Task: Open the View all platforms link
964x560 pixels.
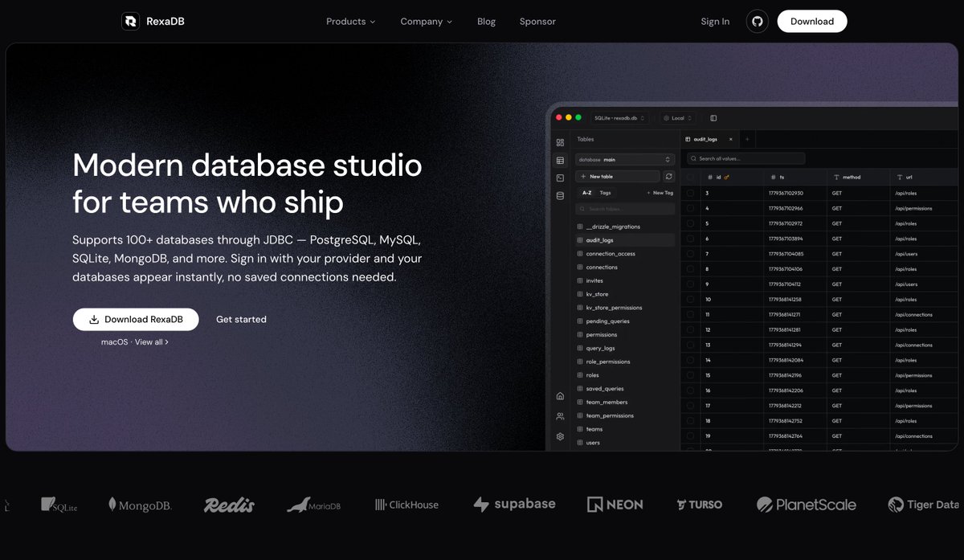Action: (152, 342)
